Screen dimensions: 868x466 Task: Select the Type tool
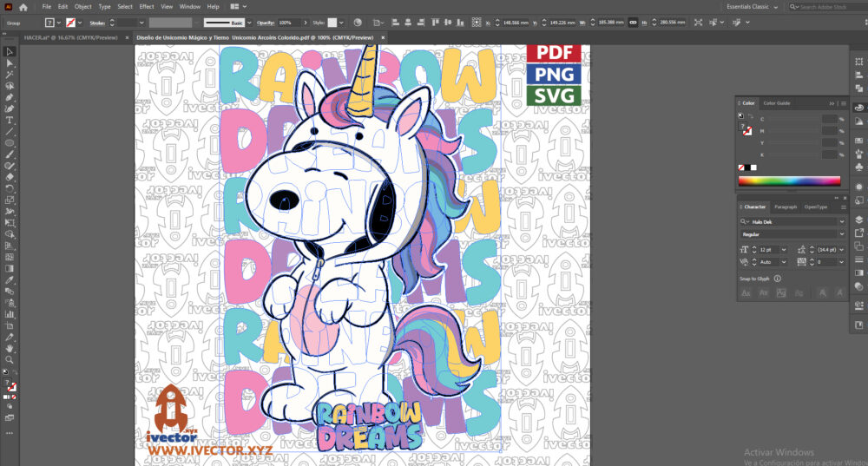[10, 120]
